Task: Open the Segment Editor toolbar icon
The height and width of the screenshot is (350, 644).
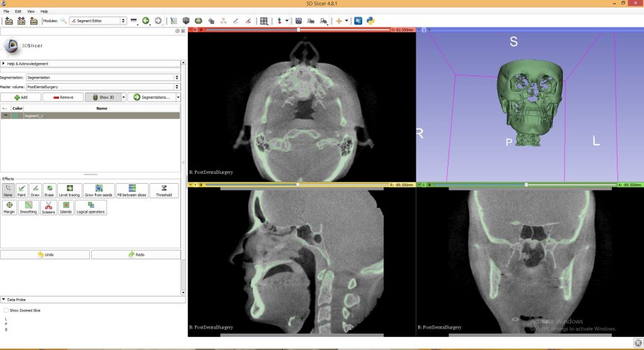Action: coord(248,21)
